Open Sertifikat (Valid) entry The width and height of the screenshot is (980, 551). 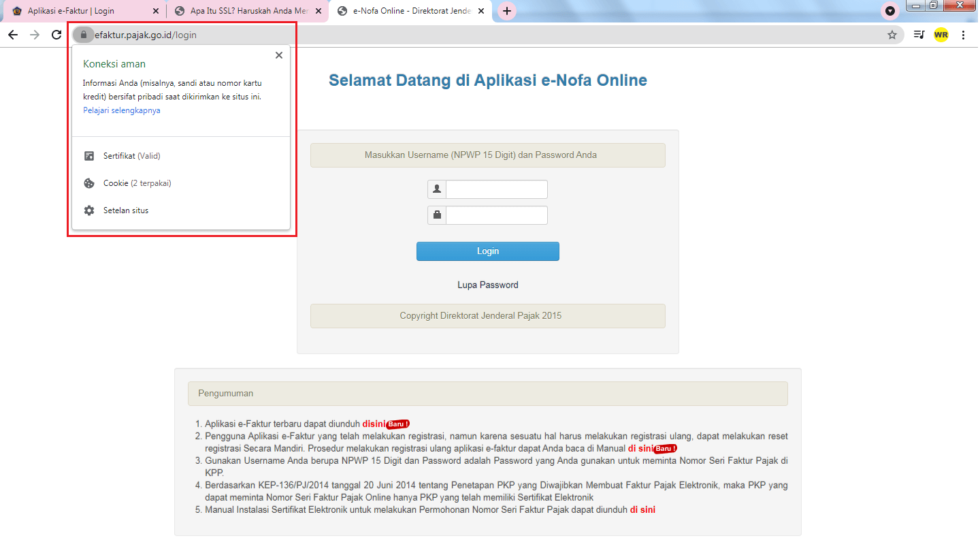(181, 156)
